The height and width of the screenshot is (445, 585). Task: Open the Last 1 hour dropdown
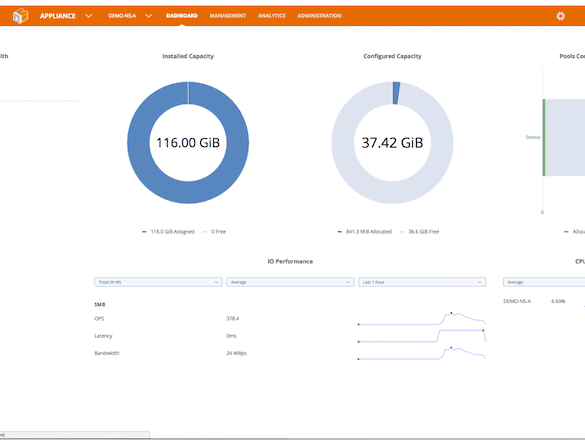pyautogui.click(x=422, y=282)
